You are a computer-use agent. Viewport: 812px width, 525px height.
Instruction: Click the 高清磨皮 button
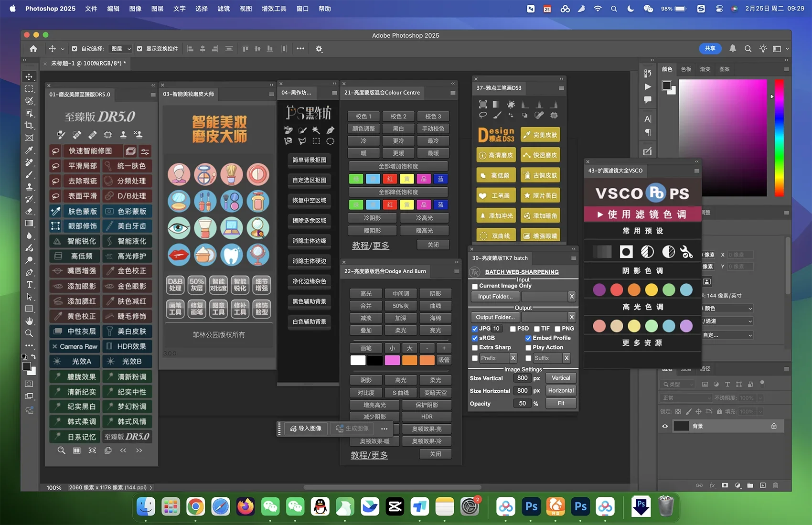coord(496,155)
